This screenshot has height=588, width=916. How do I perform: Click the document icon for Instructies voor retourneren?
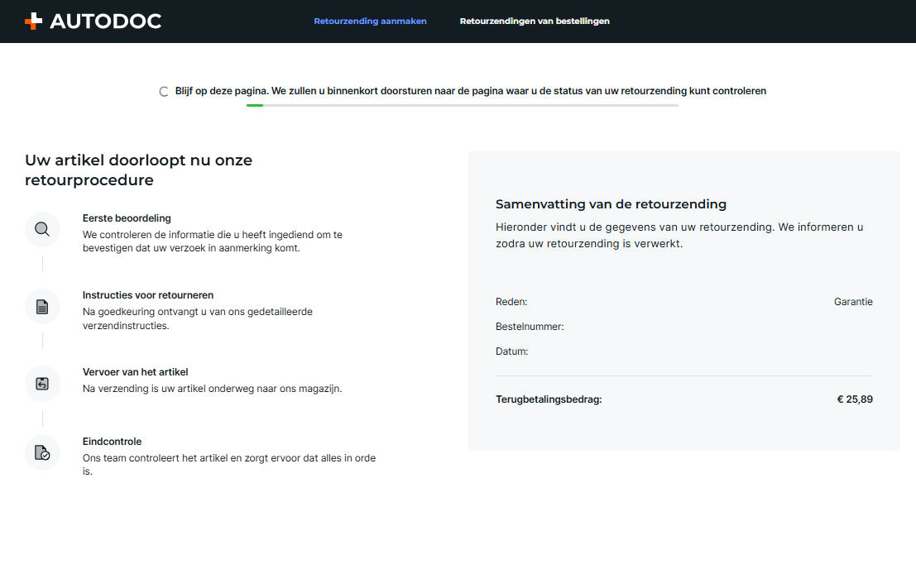pyautogui.click(x=42, y=307)
